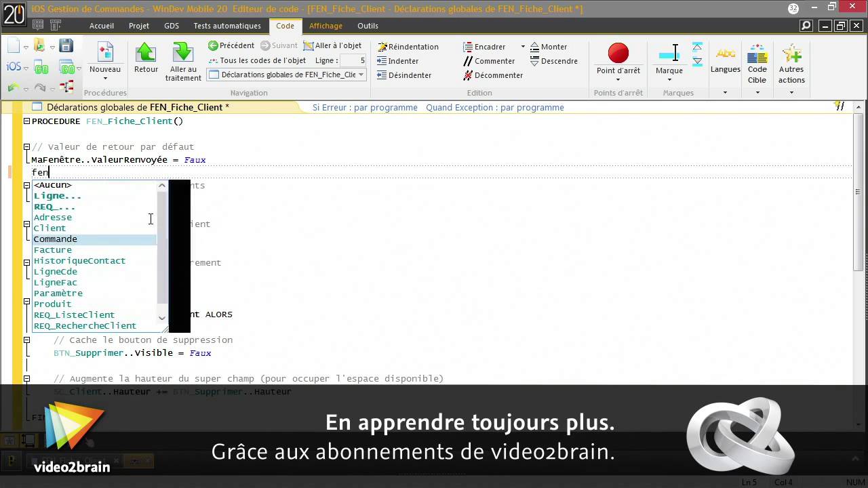Move line up with Monter
Screen dimensions: 868x488
(549, 47)
